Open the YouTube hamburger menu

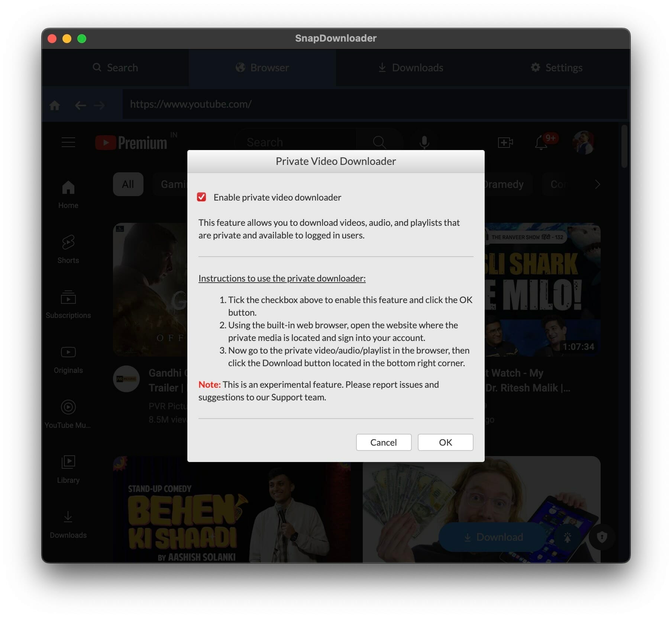tap(68, 142)
